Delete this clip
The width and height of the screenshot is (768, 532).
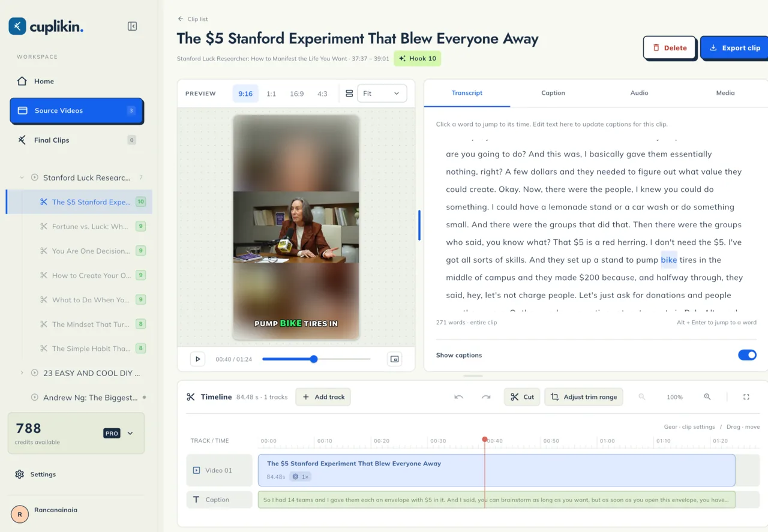coord(670,48)
